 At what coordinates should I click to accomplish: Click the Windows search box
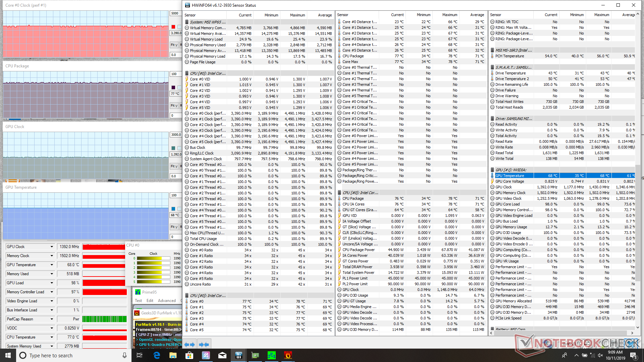click(x=73, y=355)
